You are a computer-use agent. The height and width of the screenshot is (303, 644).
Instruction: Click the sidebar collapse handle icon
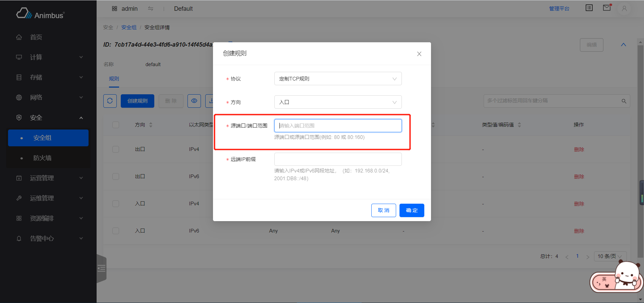pos(102,268)
